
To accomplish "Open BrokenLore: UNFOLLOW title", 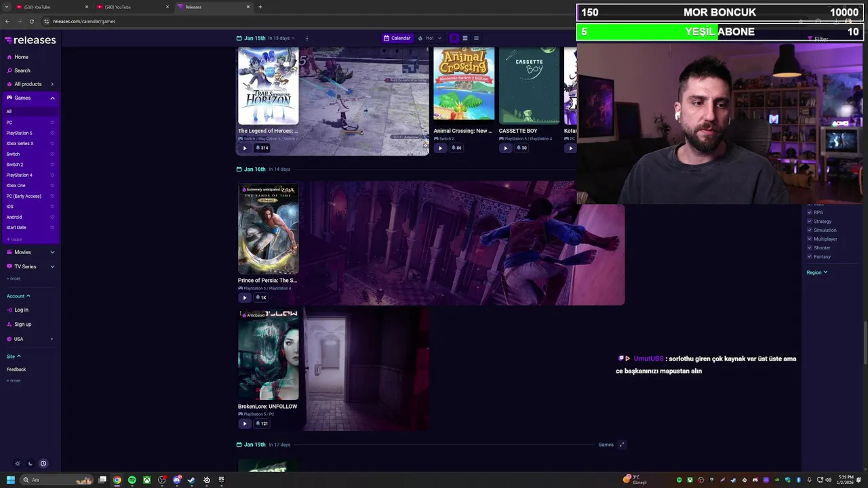I will tap(267, 407).
